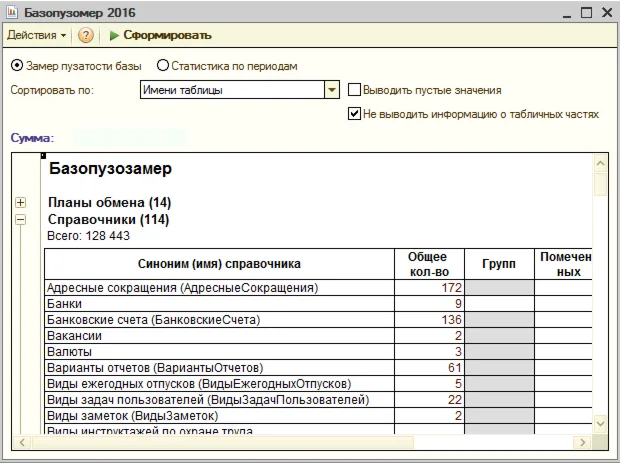Enable the Выводить пустые значения checkbox

tap(354, 90)
